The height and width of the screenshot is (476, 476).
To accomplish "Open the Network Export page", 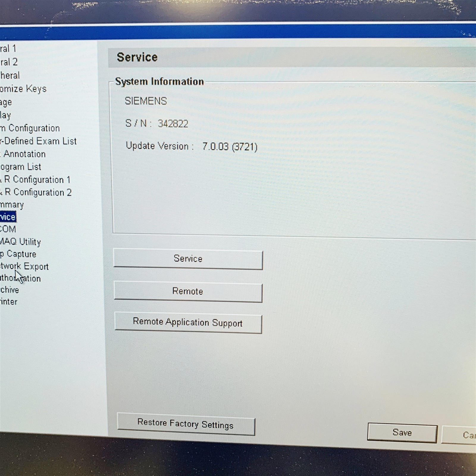I will (x=24, y=266).
